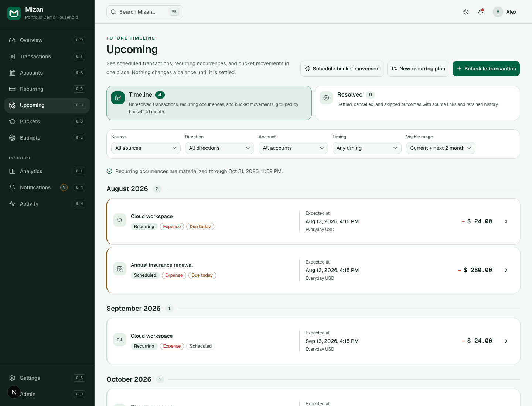Open the Visible range dropdown
532x406 pixels.
coord(441,148)
